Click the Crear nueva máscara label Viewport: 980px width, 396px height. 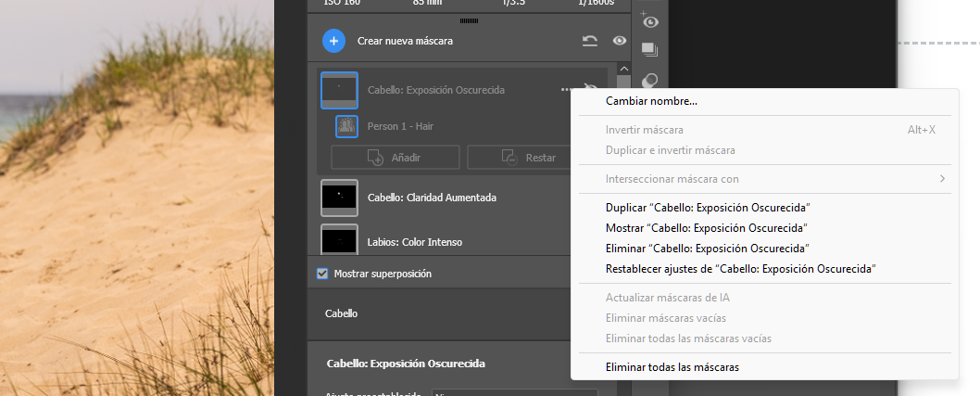click(x=405, y=42)
